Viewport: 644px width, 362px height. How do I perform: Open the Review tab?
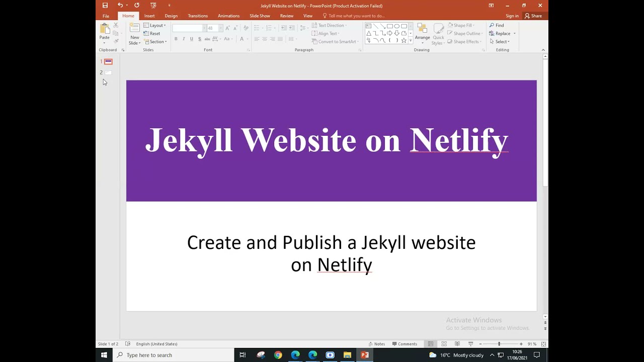click(x=287, y=16)
